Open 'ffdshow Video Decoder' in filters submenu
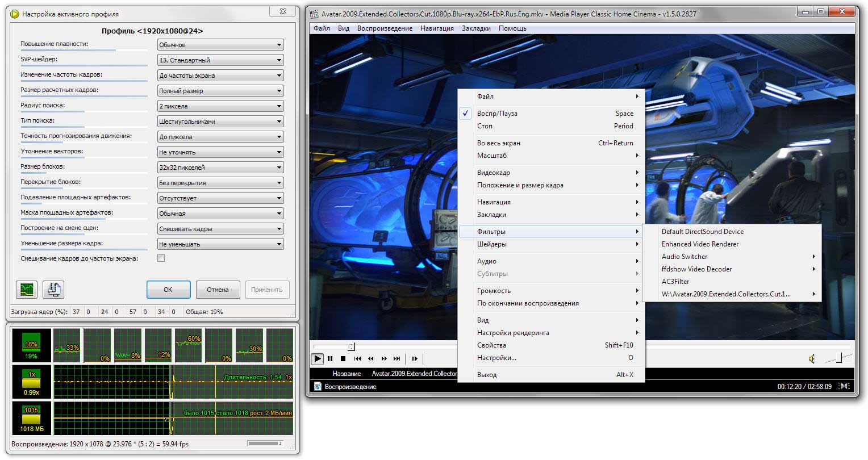 (x=696, y=269)
